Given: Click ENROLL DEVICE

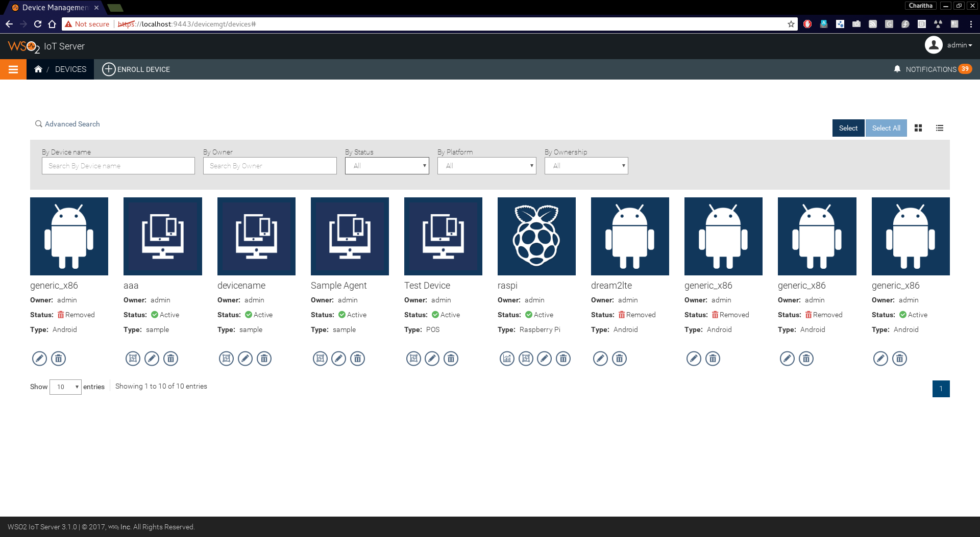Looking at the screenshot, I should pyautogui.click(x=136, y=69).
